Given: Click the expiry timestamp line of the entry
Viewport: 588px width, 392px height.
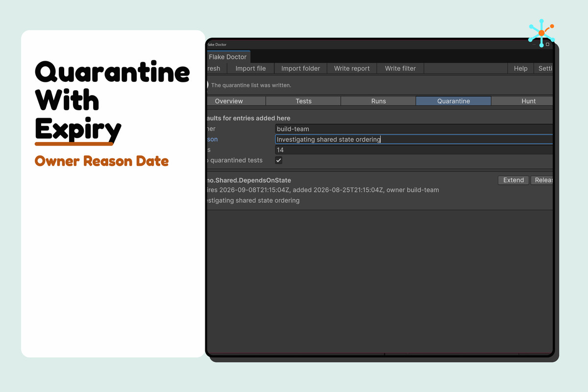Looking at the screenshot, I should [322, 190].
